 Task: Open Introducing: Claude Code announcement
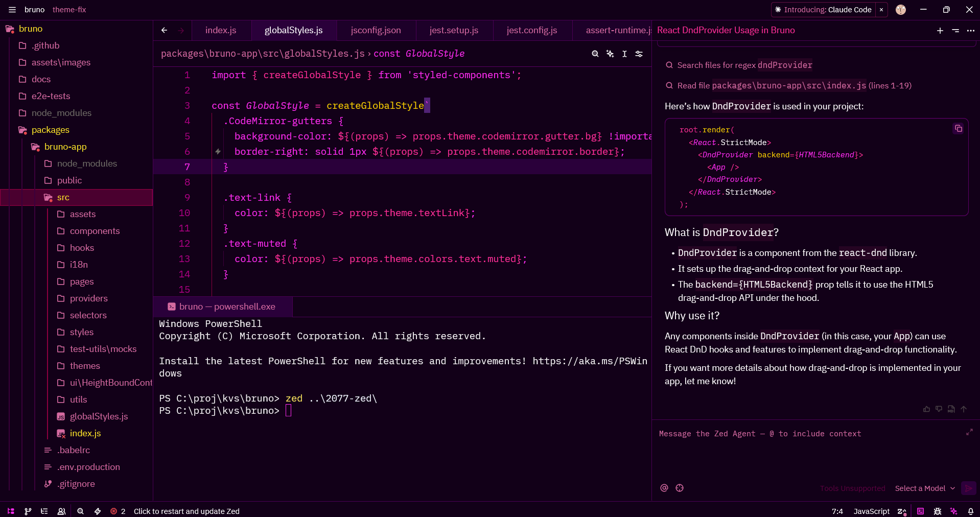tap(823, 10)
